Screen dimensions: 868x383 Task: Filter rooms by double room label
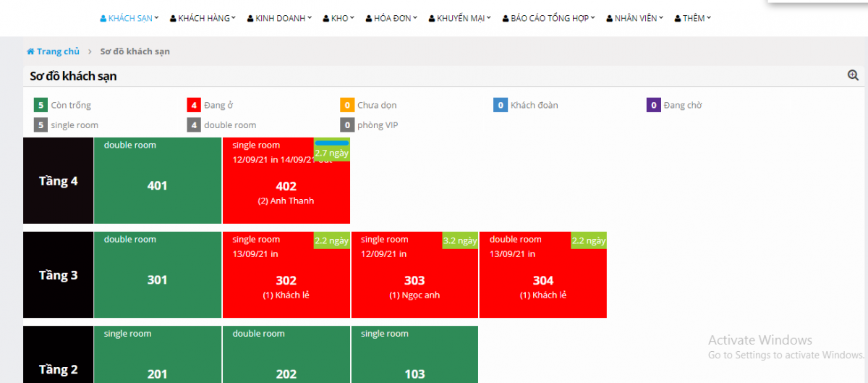pyautogui.click(x=229, y=125)
